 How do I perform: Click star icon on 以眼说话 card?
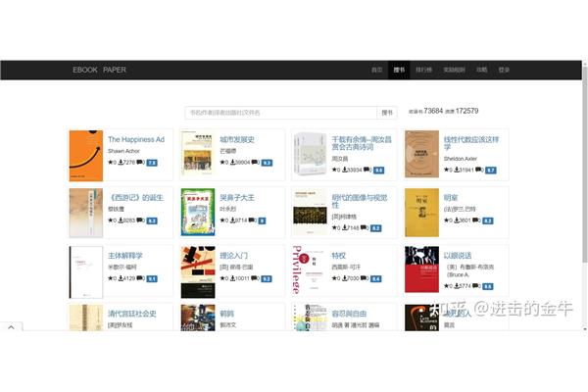pyautogui.click(x=446, y=286)
